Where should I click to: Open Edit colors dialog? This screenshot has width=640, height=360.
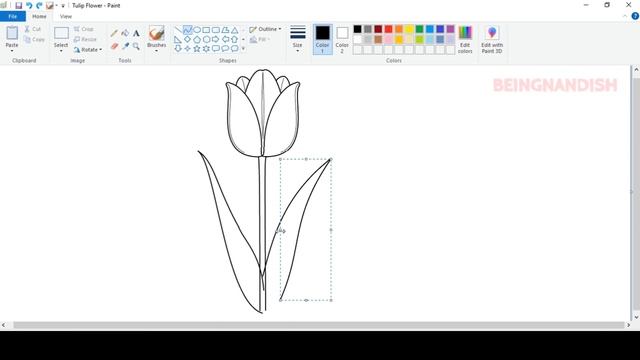click(x=465, y=39)
